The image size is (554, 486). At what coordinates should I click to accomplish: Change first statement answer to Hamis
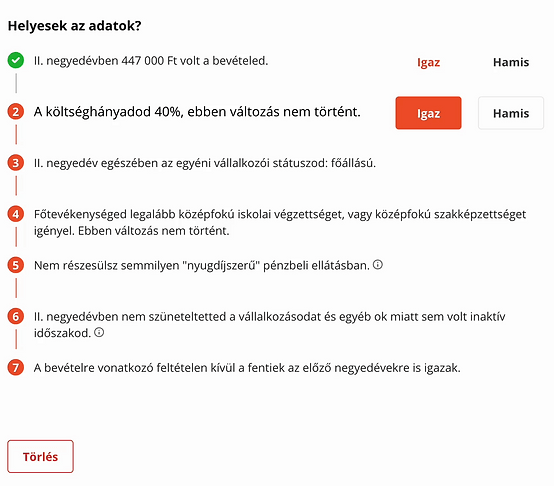pos(511,62)
